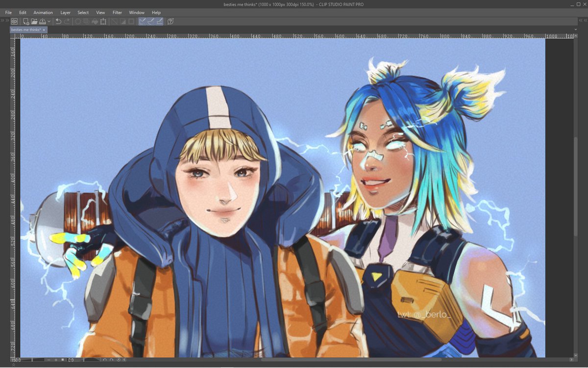Click the Invert Selected Area icon
The width and height of the screenshot is (588, 368).
(x=122, y=21)
